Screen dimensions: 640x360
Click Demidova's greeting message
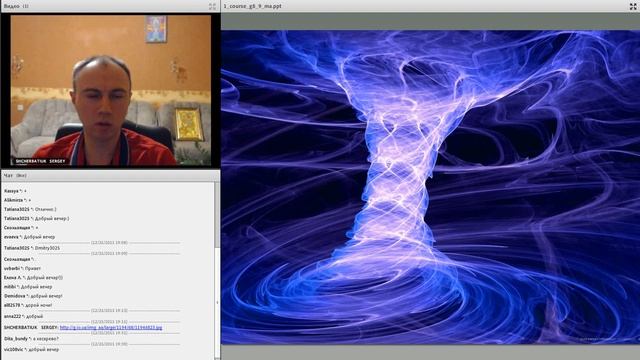click(x=33, y=296)
